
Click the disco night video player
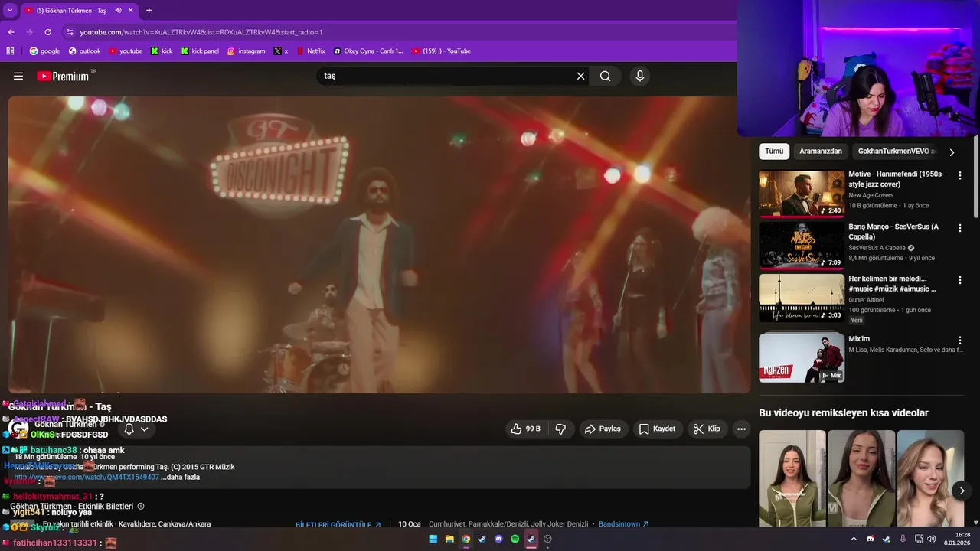pyautogui.click(x=379, y=245)
